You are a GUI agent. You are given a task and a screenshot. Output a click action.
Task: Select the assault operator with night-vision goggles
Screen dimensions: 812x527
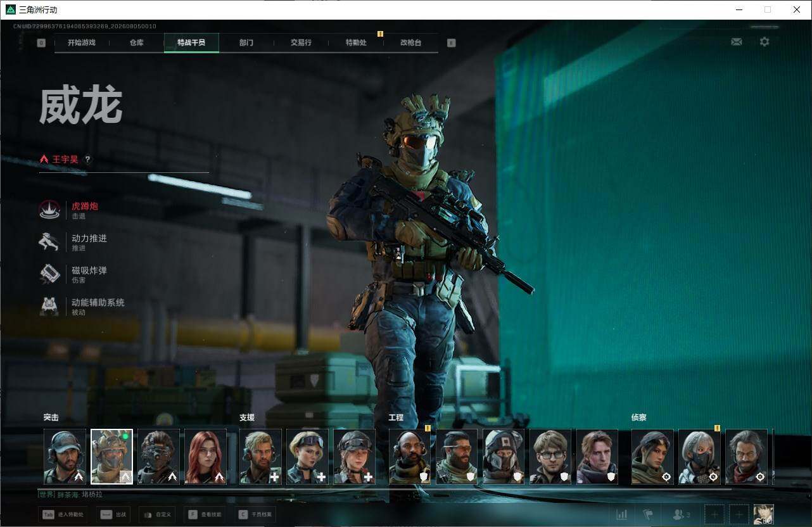[158, 457]
